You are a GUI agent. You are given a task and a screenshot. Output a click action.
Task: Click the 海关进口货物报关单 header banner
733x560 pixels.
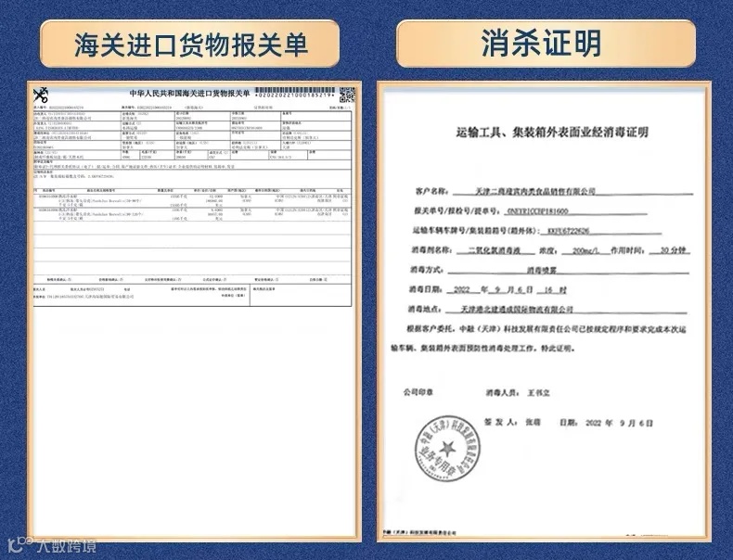[189, 44]
